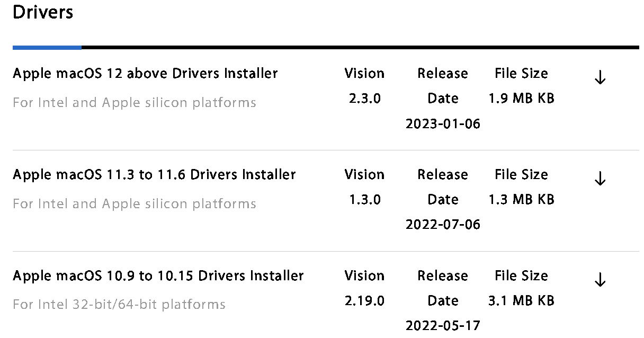Click version number 2.19.0
The width and height of the screenshot is (644, 338).
364,301
